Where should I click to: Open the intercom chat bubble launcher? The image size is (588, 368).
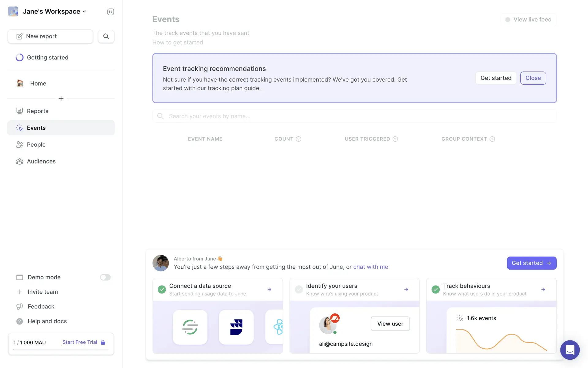point(570,350)
